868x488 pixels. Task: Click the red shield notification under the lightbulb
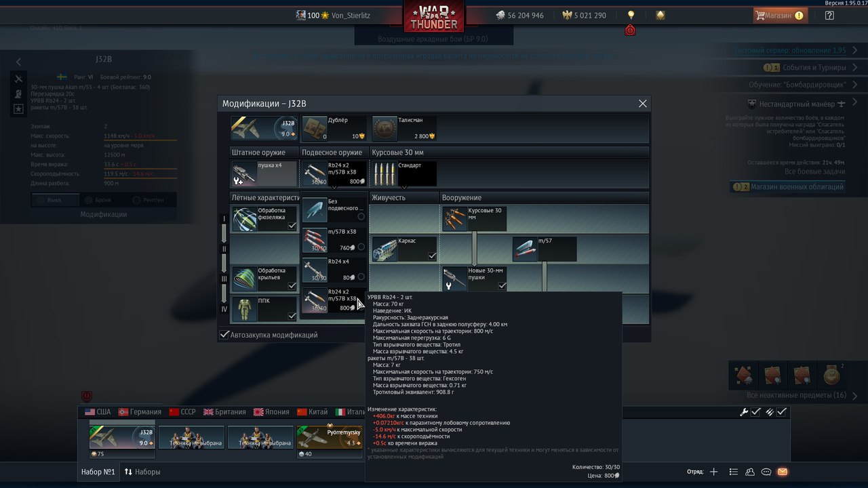tap(631, 30)
